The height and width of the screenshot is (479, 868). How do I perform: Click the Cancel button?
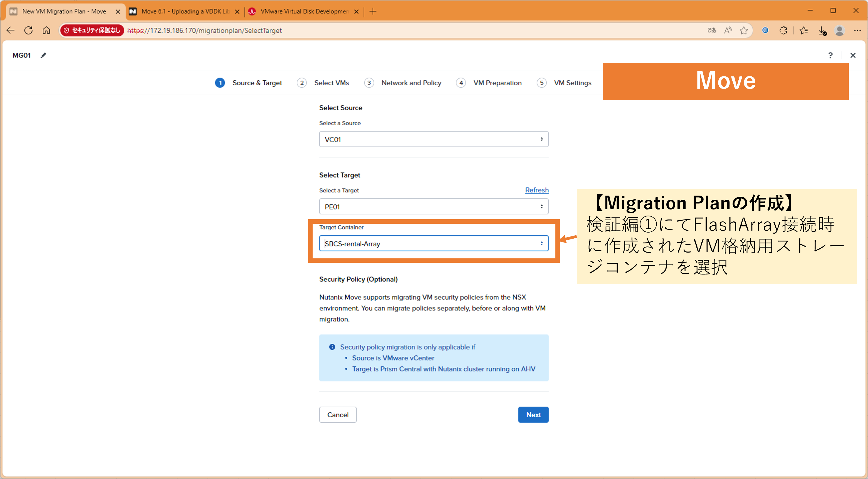point(338,415)
